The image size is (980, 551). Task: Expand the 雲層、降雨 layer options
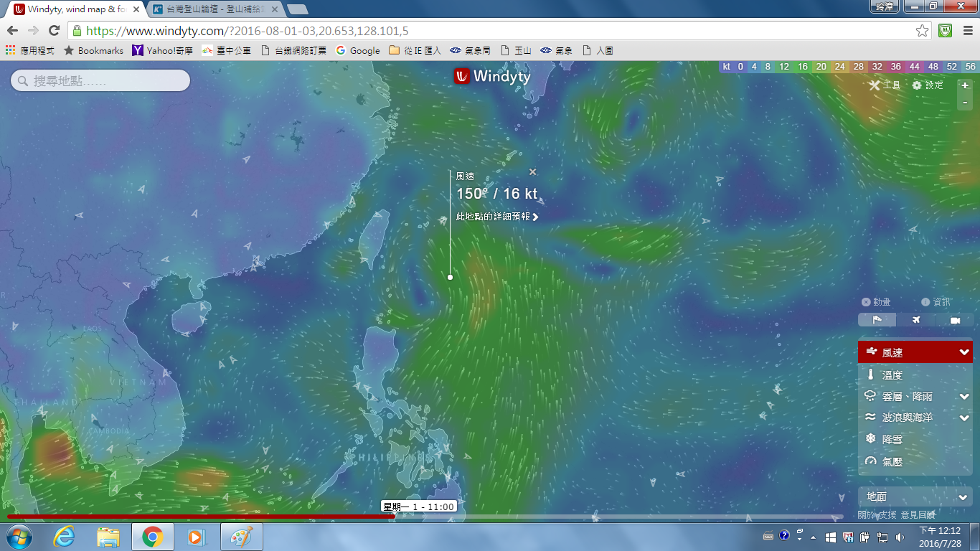pyautogui.click(x=964, y=396)
